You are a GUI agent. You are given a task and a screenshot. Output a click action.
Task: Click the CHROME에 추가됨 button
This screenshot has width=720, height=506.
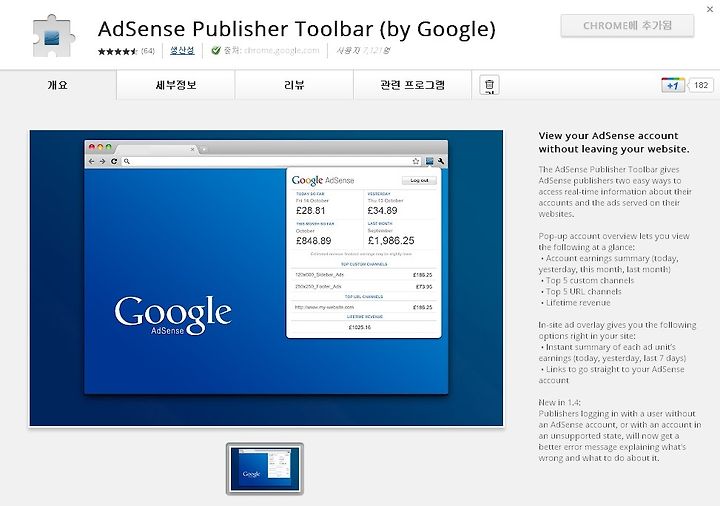tap(627, 26)
